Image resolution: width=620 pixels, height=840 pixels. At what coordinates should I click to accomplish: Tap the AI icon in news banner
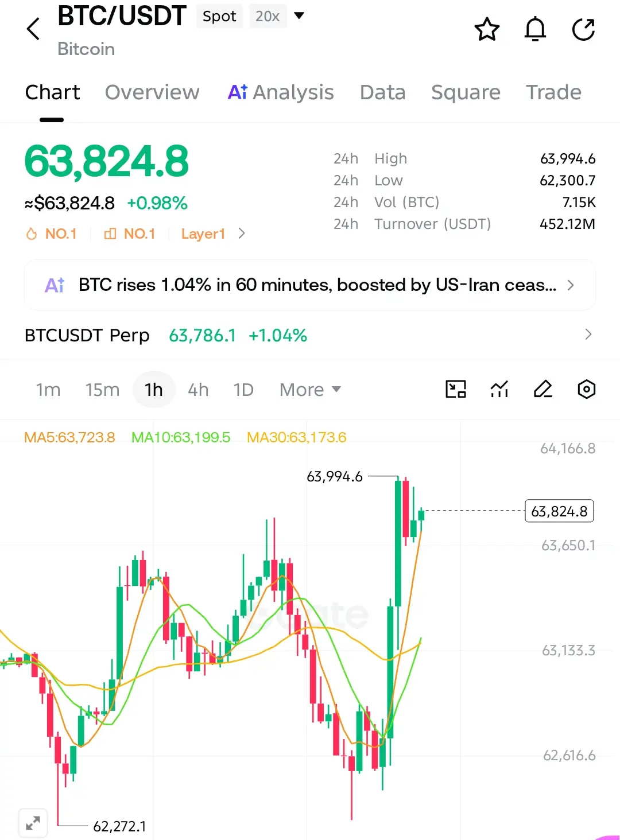point(55,285)
